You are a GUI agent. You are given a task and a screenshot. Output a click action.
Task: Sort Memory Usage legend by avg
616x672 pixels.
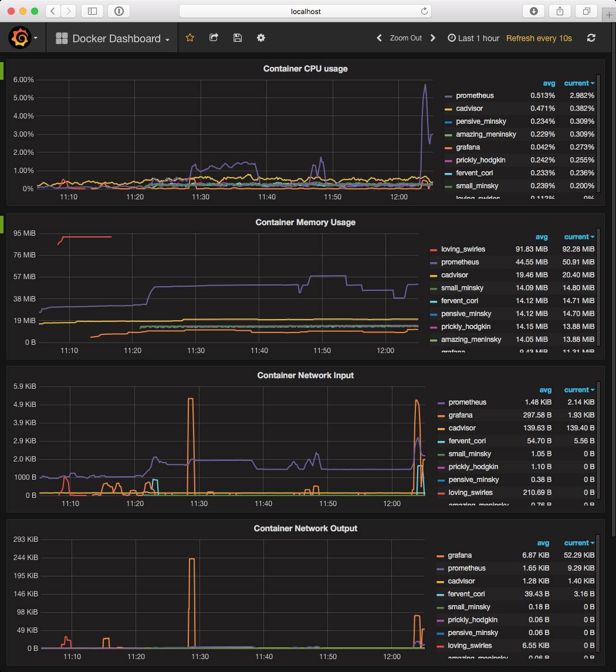click(541, 236)
